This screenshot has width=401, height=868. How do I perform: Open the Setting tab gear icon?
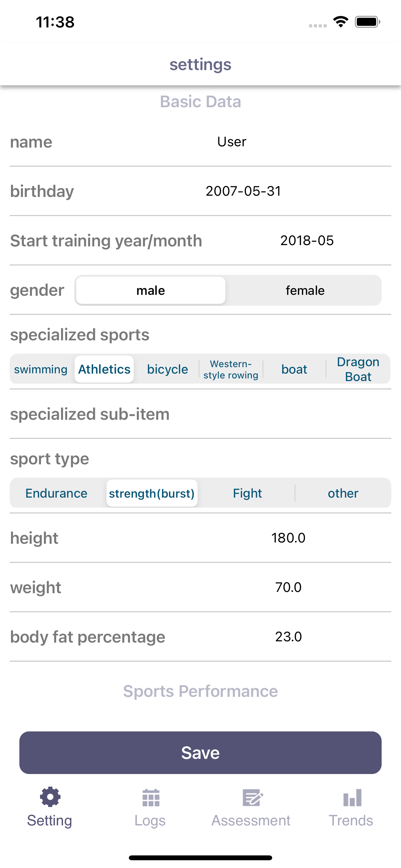(x=50, y=797)
